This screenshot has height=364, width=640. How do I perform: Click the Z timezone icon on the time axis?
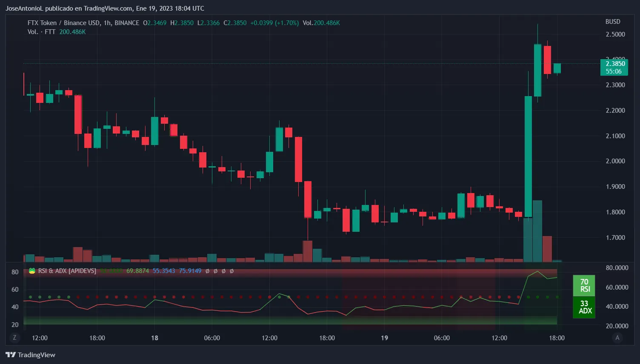point(14,338)
